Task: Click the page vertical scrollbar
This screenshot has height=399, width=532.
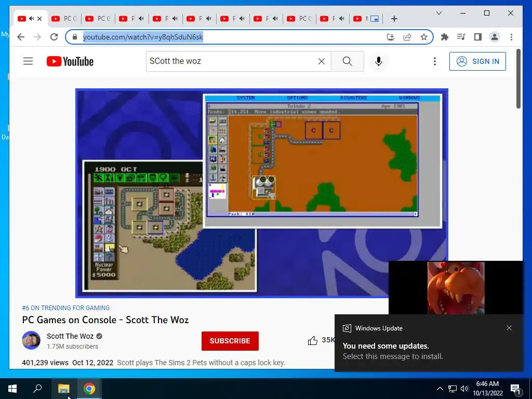Action: coord(518,79)
